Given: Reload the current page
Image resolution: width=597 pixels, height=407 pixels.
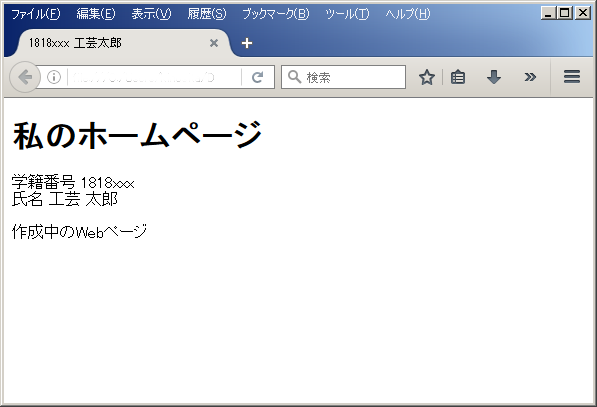Looking at the screenshot, I should [x=258, y=77].
